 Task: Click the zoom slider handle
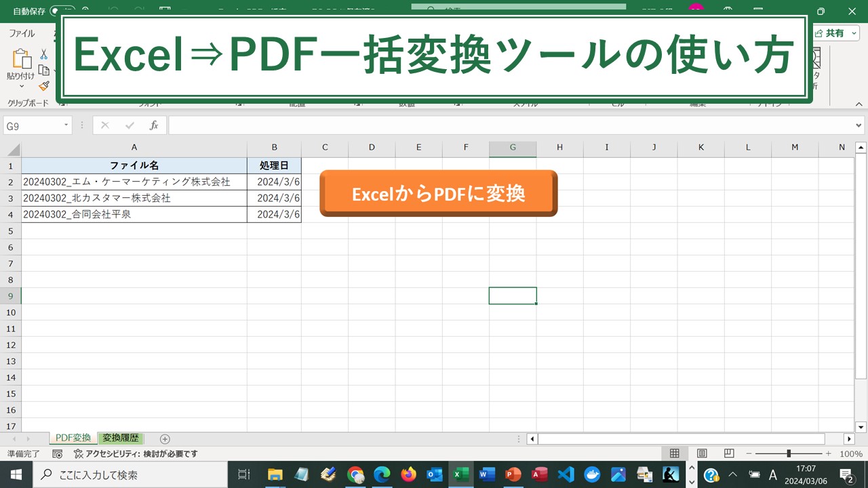[x=789, y=454]
